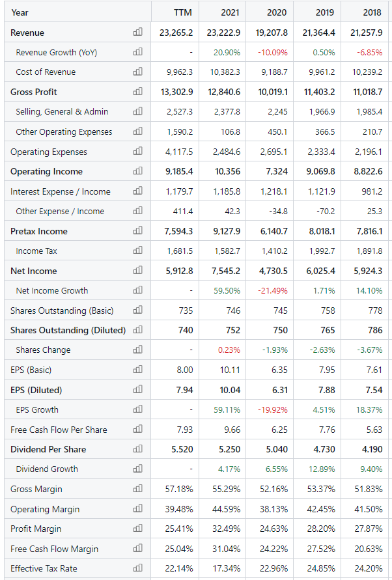Select shares change value 0.23%
The image size is (392, 580).
(229, 350)
